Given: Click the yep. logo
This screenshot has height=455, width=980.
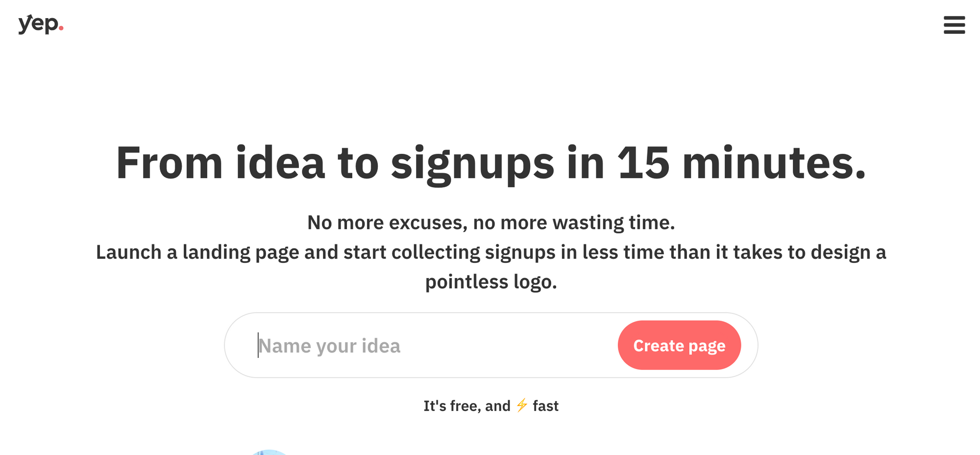Looking at the screenshot, I should 41,24.
